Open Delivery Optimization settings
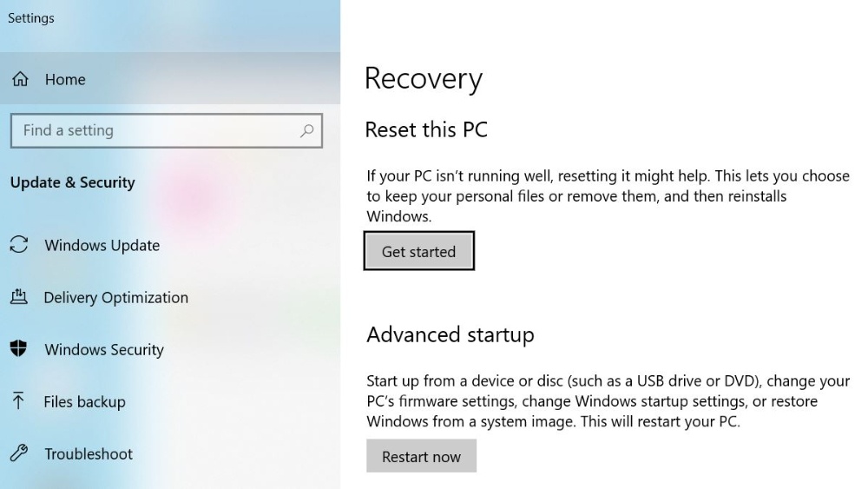868x489 pixels. (116, 298)
